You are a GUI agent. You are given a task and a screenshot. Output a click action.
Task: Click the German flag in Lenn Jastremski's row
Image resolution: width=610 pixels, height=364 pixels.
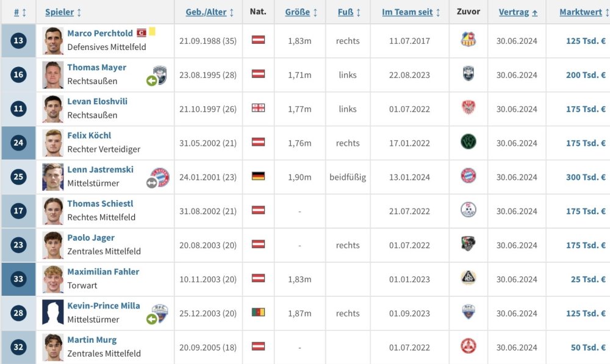(258, 177)
